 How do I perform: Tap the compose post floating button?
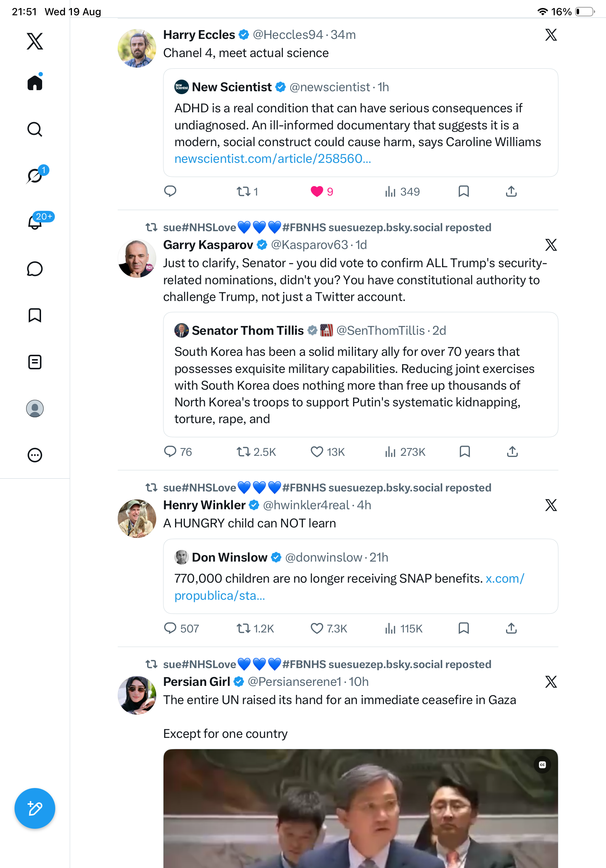[35, 808]
